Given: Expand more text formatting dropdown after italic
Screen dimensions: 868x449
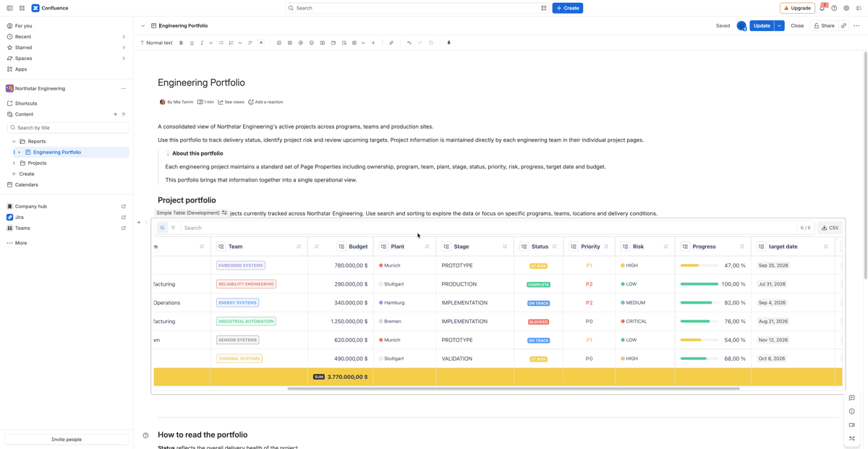Looking at the screenshot, I should [211, 43].
